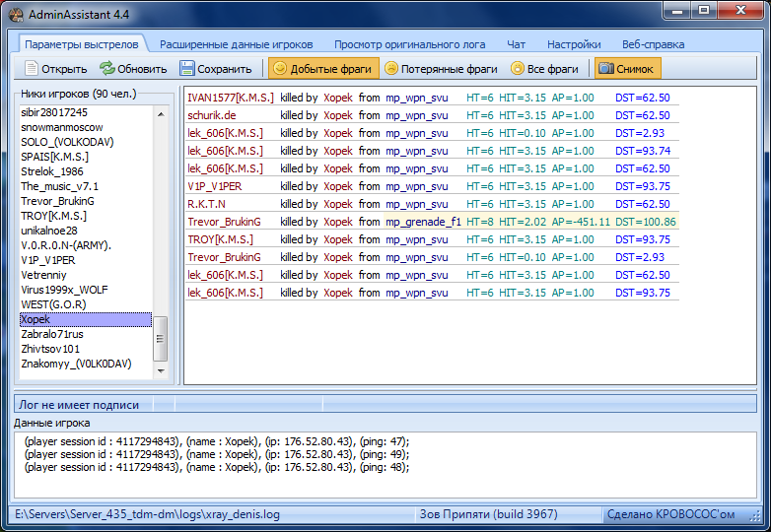Viewport: 771px width, 532px height.
Task: Open the Настройки tab
Action: 574,44
